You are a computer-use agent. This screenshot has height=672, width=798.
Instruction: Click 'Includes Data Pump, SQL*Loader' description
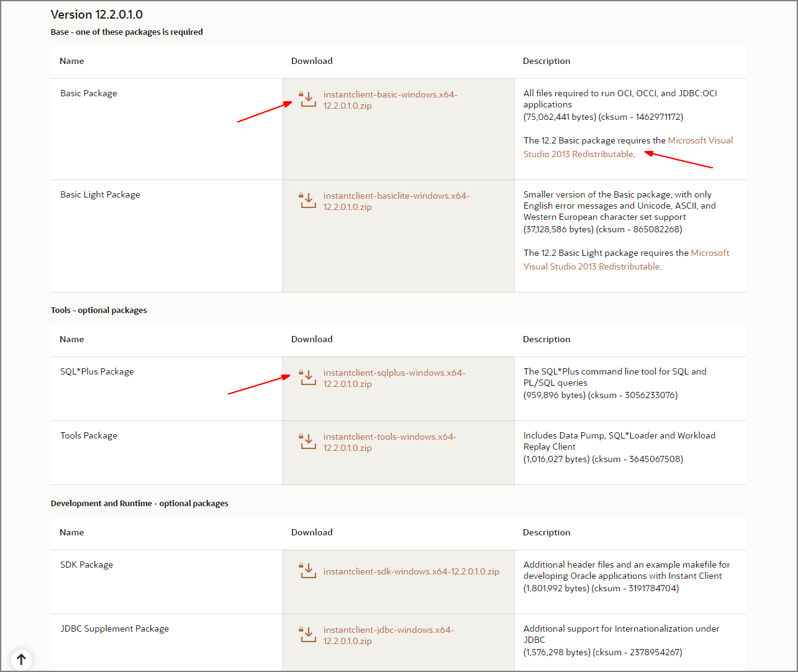[619, 441]
